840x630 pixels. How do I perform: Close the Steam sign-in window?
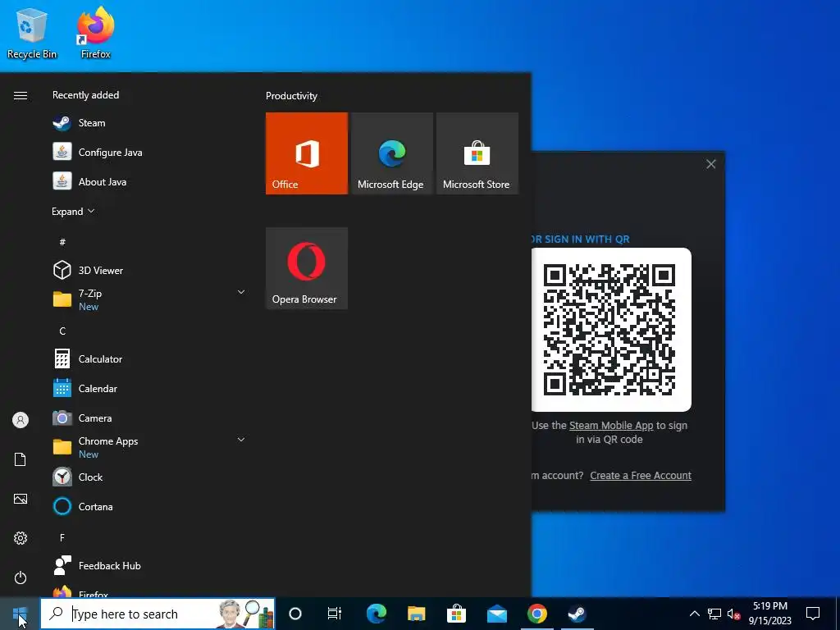pyautogui.click(x=711, y=164)
